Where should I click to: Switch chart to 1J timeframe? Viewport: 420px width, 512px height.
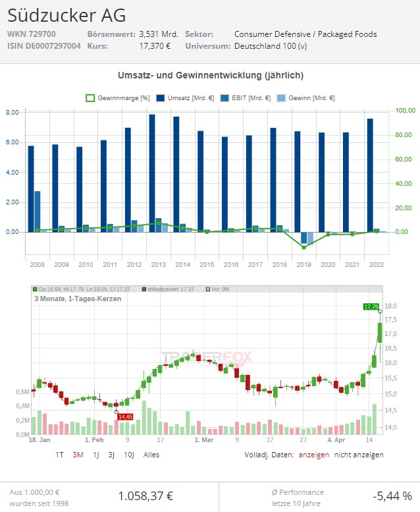(96, 454)
